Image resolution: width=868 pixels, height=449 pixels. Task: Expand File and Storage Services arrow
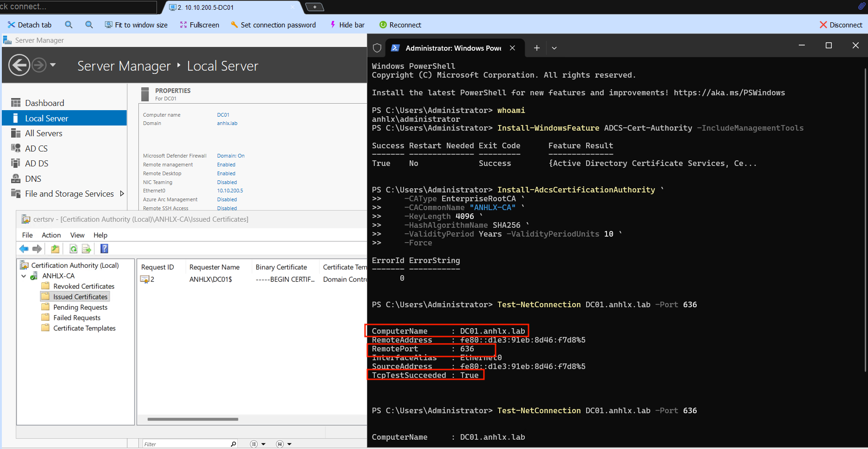click(122, 193)
